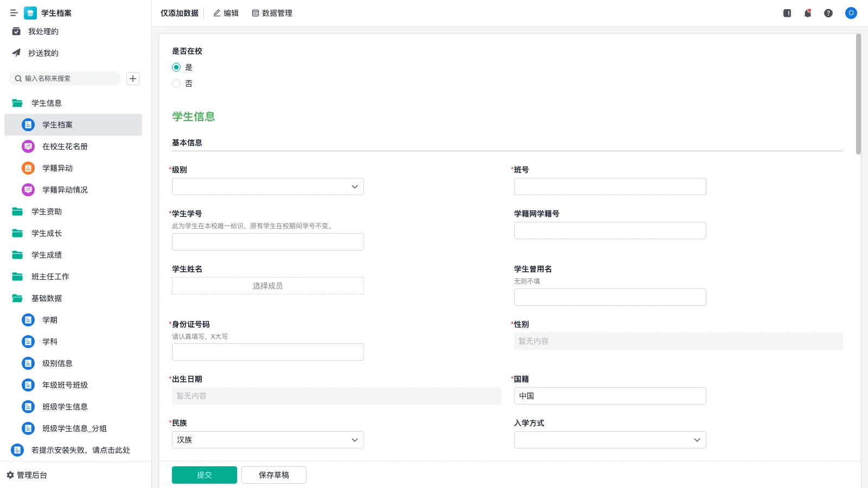The width and height of the screenshot is (868, 488).
Task: Click 编辑 in the top toolbar
Action: 226,13
